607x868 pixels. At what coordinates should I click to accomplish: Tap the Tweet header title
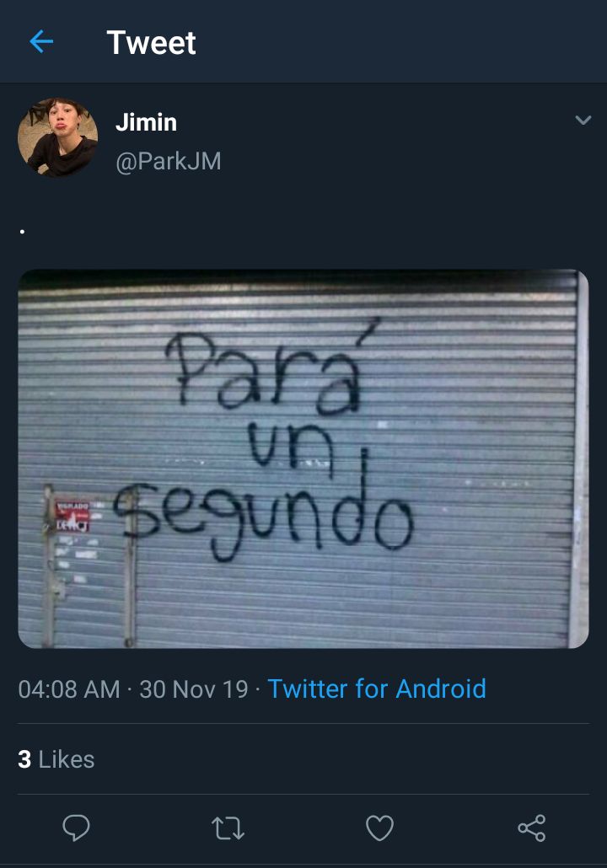(x=151, y=43)
